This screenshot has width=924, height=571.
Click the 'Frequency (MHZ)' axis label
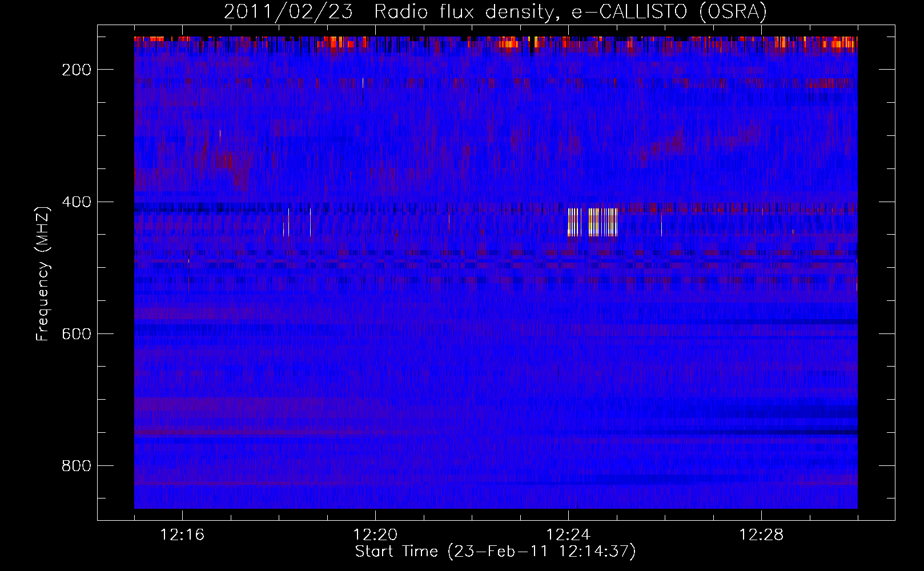[43, 274]
